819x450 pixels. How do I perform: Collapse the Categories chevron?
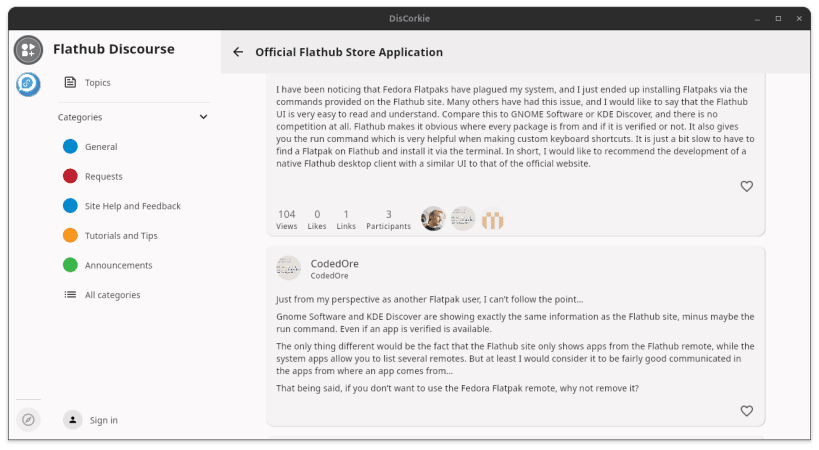point(203,117)
